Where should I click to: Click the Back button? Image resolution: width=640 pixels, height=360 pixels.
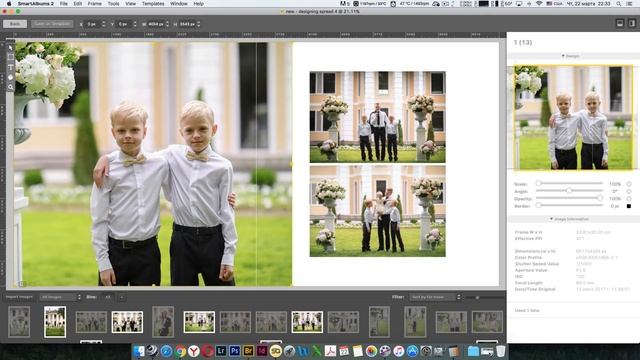pyautogui.click(x=15, y=24)
